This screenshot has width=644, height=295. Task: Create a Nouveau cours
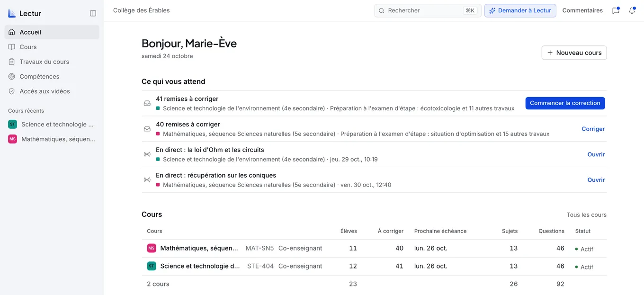click(x=574, y=53)
